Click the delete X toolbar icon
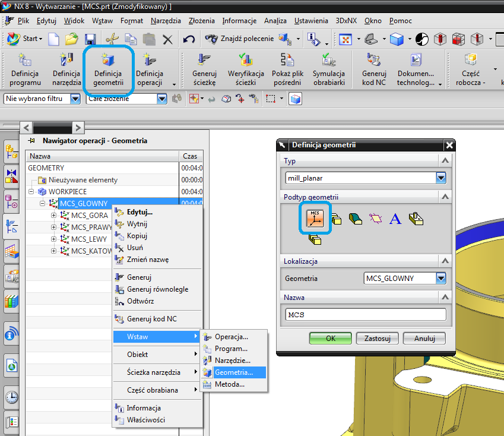 point(167,40)
